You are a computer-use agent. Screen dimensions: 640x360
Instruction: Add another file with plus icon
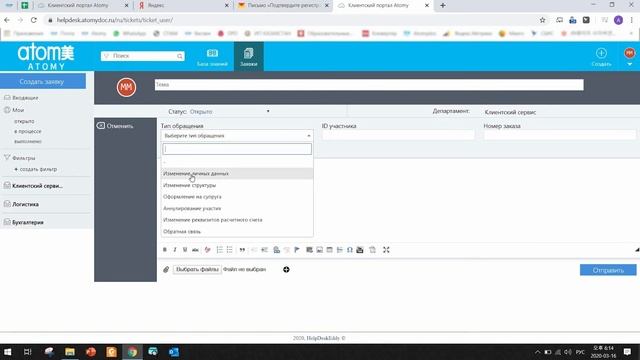click(286, 269)
